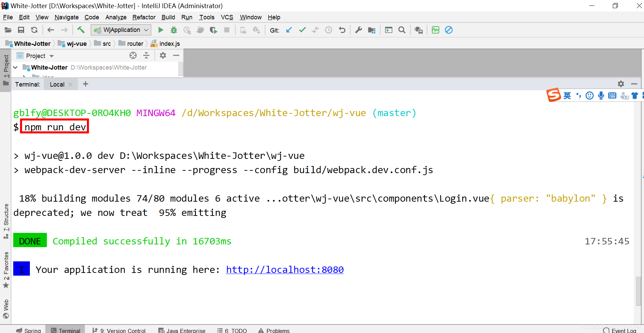Viewport: 644px width, 333px height.
Task: Toggle Sogou punctuation mode button
Action: [578, 96]
